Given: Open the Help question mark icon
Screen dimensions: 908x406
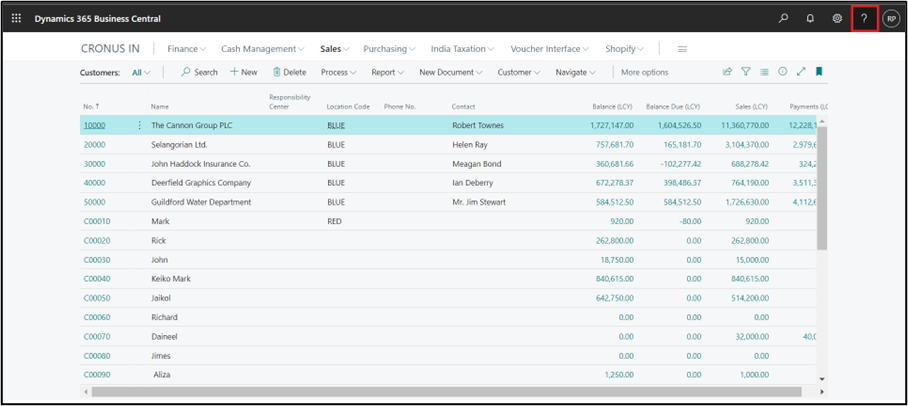Looking at the screenshot, I should pyautogui.click(x=865, y=19).
